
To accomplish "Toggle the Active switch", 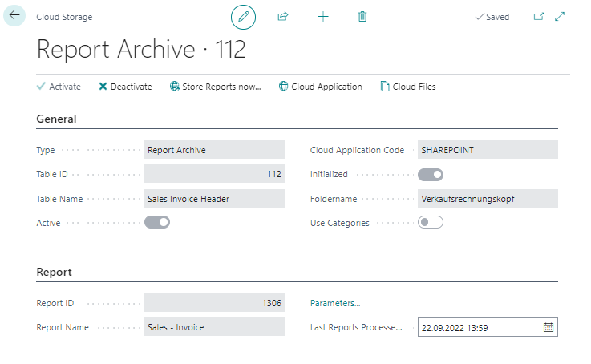I will (x=157, y=222).
